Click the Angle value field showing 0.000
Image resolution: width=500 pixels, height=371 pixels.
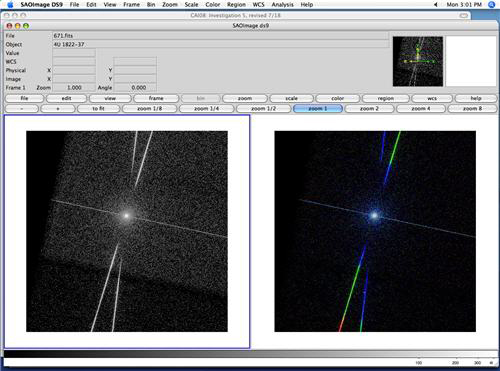tap(135, 88)
